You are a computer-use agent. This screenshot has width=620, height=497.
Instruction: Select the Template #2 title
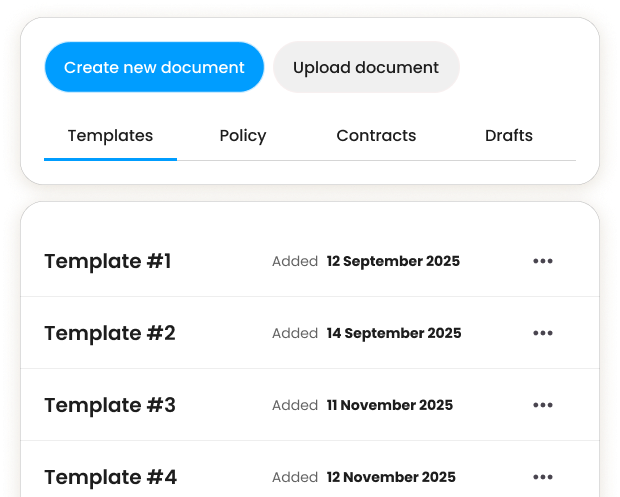110,334
